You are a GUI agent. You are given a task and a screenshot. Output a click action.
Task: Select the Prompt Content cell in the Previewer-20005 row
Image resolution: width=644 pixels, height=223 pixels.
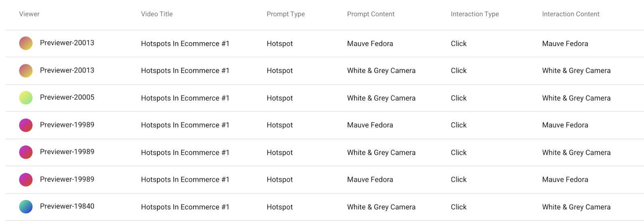click(381, 98)
